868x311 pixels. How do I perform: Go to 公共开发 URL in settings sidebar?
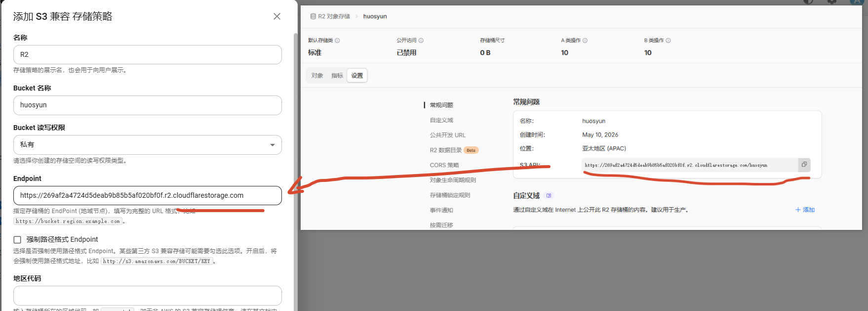[448, 135]
